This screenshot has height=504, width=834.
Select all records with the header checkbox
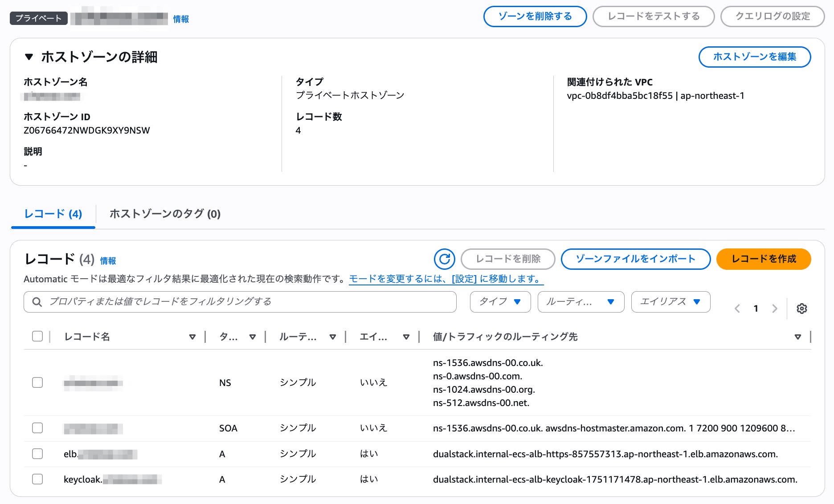(x=37, y=337)
